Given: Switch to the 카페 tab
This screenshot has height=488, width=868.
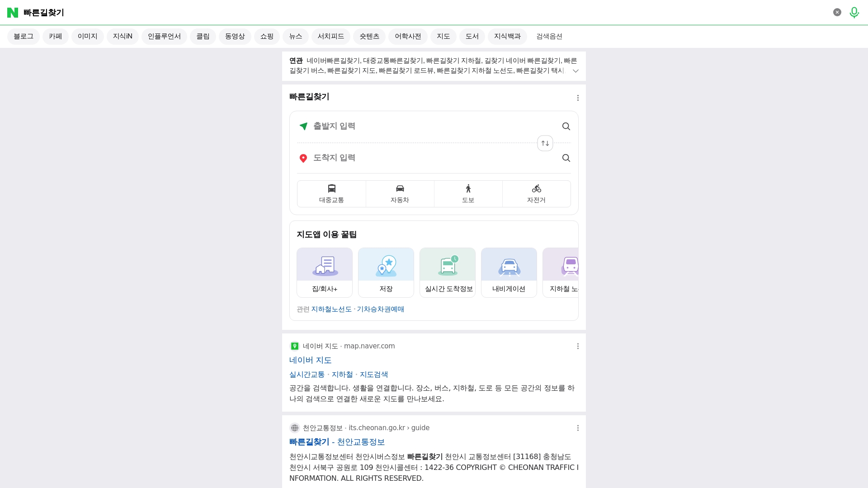Looking at the screenshot, I should point(56,37).
